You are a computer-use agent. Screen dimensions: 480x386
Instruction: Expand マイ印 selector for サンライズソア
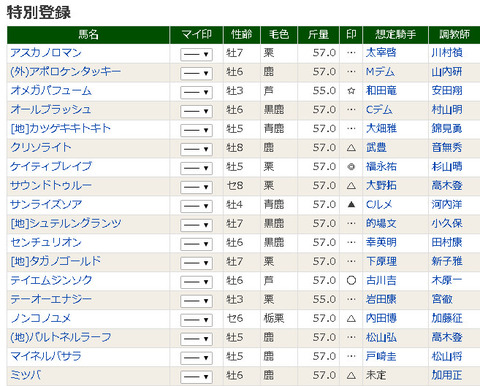coord(196,206)
